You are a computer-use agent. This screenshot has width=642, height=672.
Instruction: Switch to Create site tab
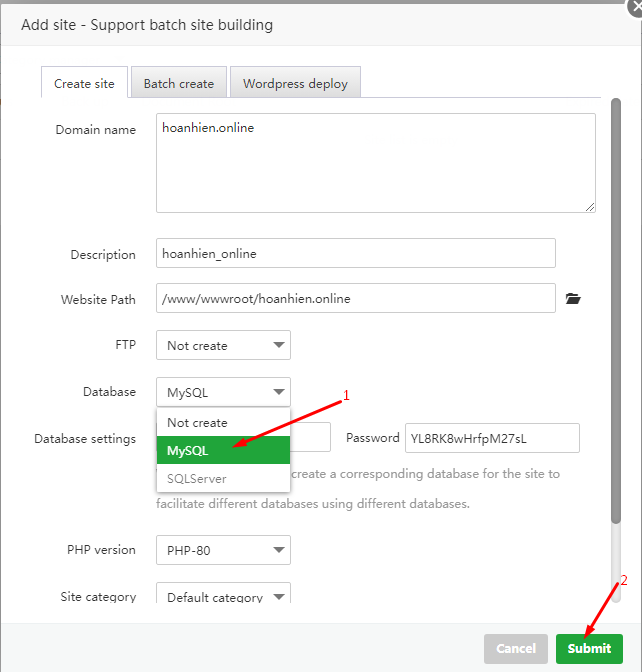[x=84, y=82]
